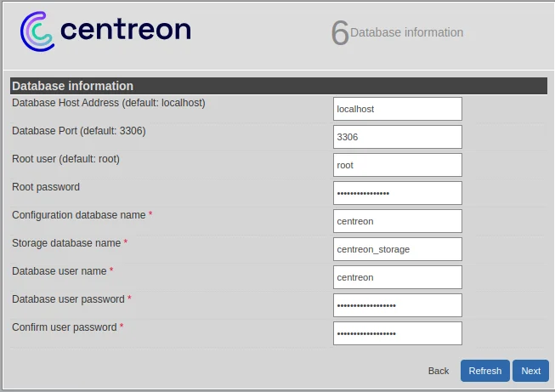555x392 pixels.
Task: Go Back to the previous step
Action: click(x=439, y=371)
